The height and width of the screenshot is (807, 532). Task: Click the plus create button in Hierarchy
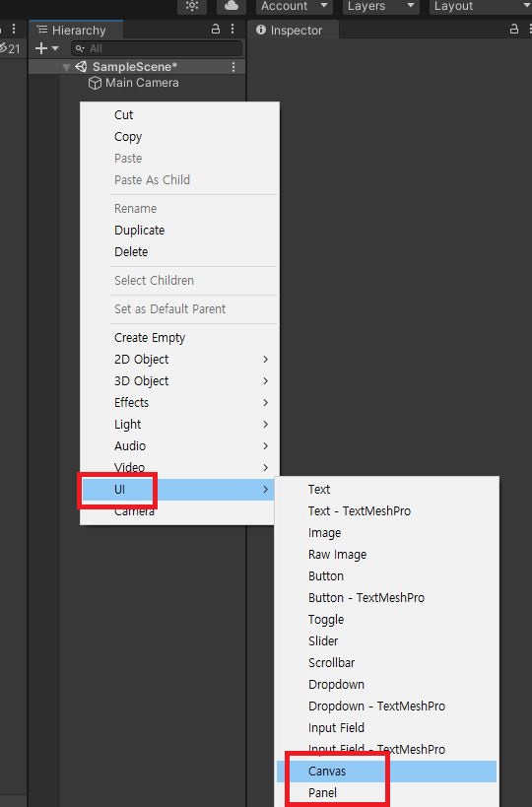tap(41, 48)
